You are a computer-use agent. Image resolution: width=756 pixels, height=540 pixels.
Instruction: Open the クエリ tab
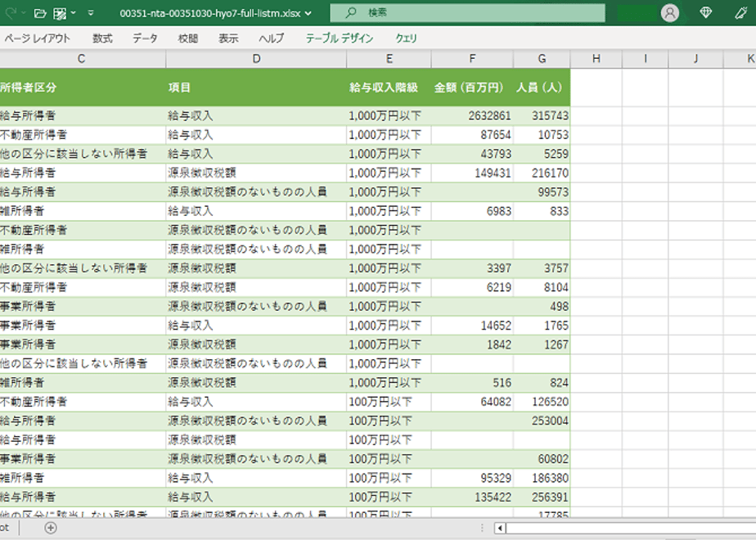click(406, 38)
